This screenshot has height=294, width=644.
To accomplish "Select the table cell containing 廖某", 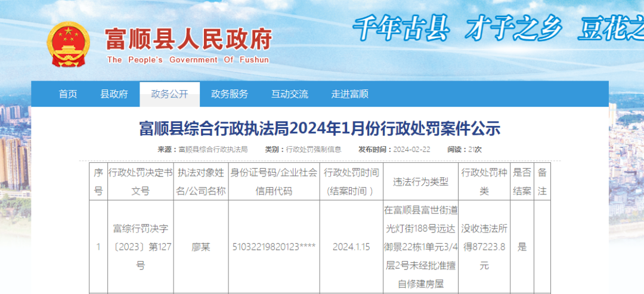I will pyautogui.click(x=200, y=247).
